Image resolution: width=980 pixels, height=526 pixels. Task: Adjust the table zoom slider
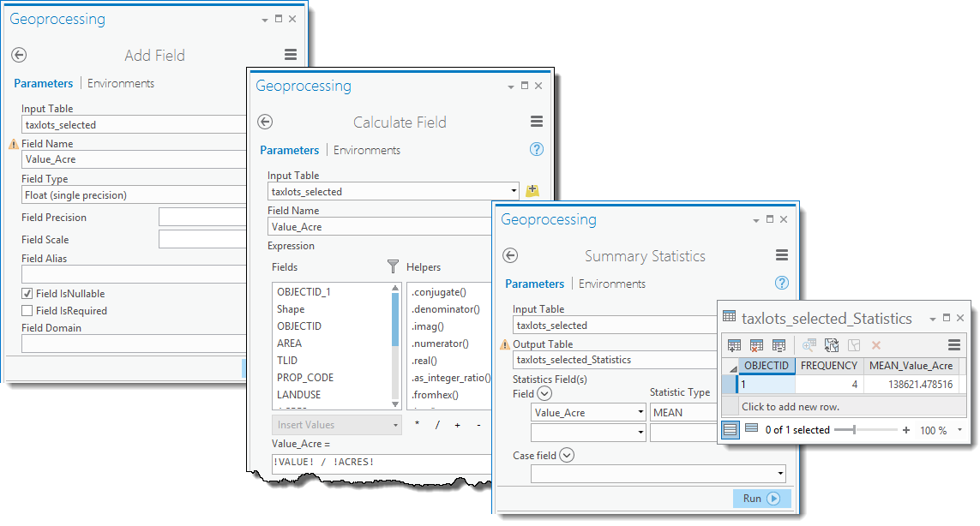[854, 430]
